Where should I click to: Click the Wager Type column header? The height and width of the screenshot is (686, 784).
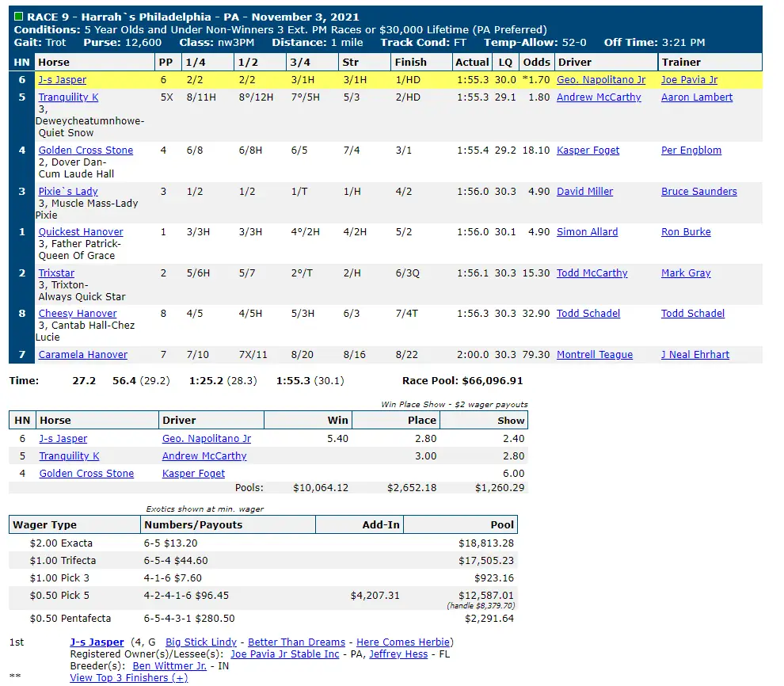pos(74,524)
